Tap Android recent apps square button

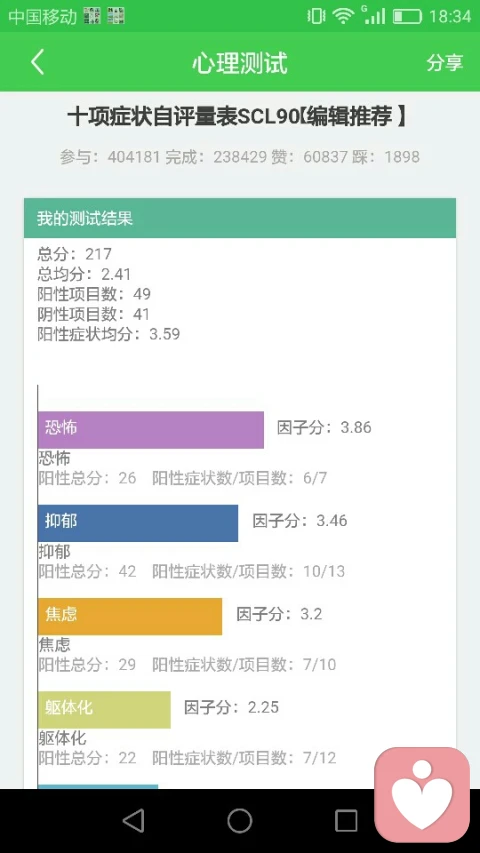(x=346, y=820)
